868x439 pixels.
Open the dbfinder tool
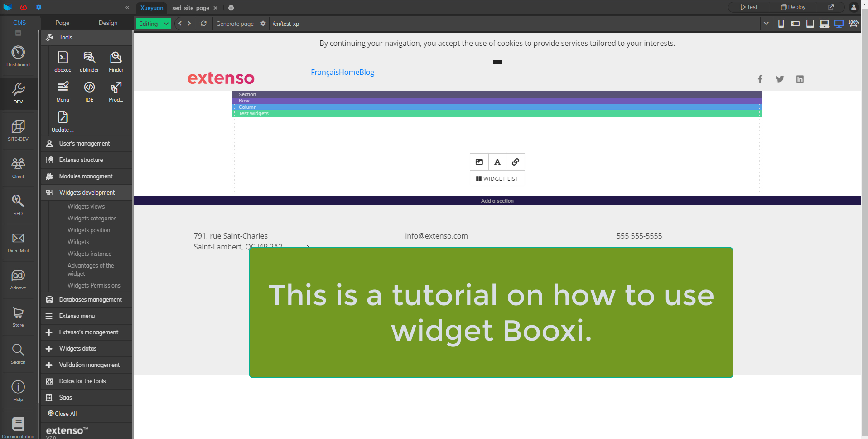[x=89, y=62]
